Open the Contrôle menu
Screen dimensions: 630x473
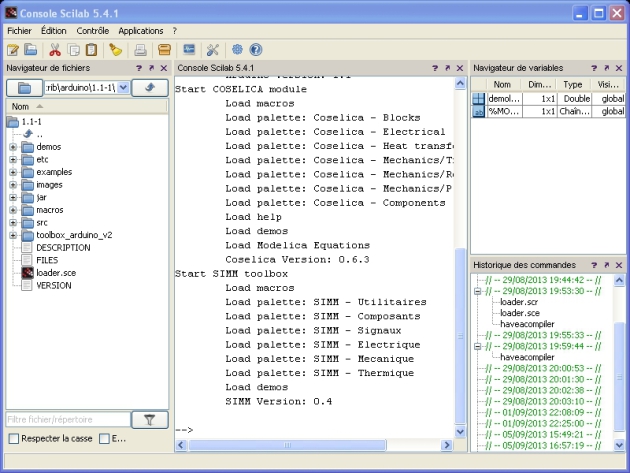tap(93, 31)
